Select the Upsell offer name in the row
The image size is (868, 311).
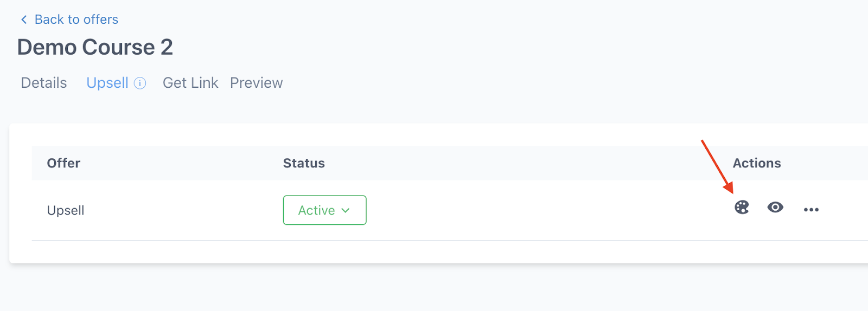(x=66, y=210)
